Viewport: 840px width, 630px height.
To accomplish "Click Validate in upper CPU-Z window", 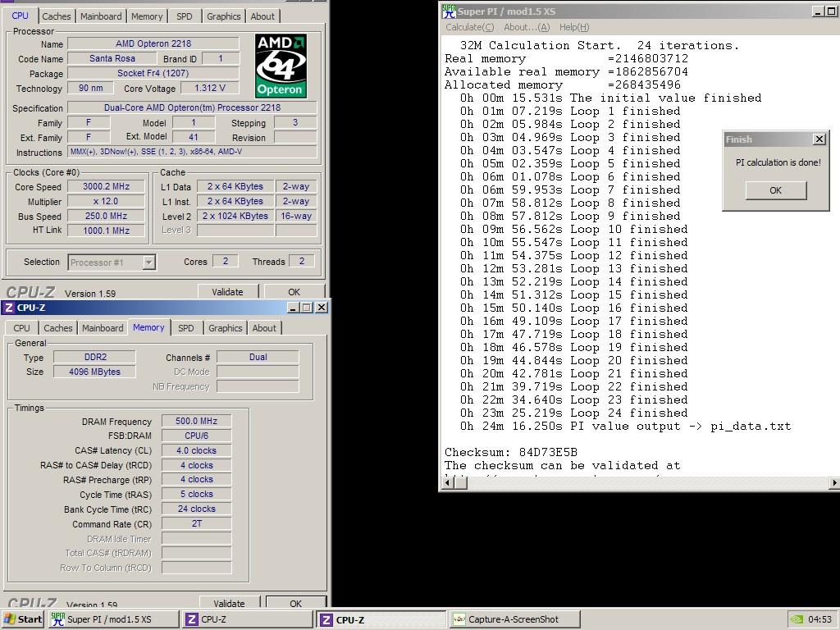I will (228, 292).
